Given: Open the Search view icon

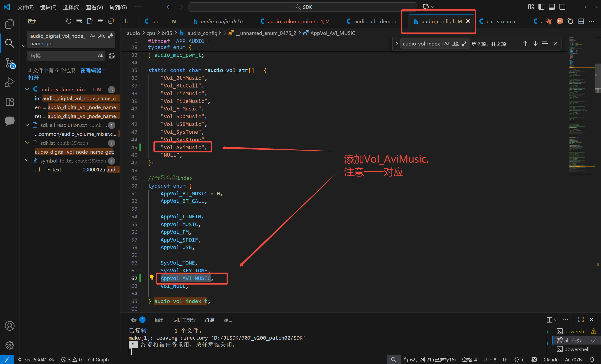Looking at the screenshot, I should tap(10, 43).
